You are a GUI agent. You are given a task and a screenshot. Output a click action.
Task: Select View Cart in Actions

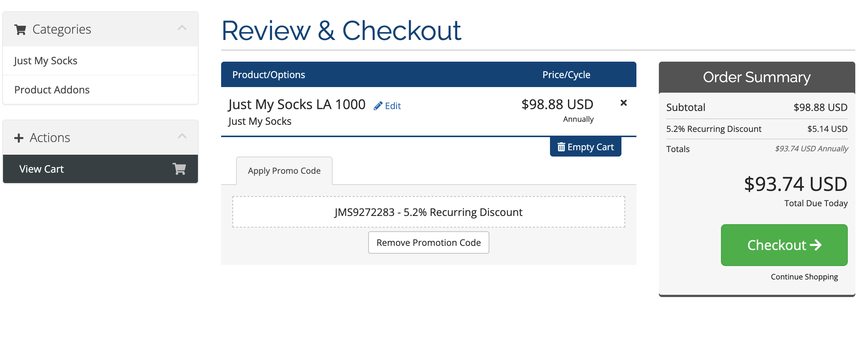pyautogui.click(x=100, y=169)
